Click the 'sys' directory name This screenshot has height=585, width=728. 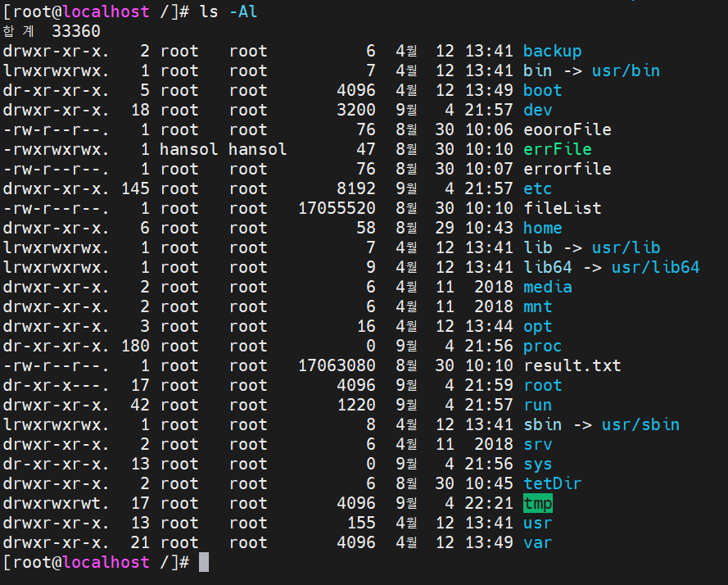538,464
